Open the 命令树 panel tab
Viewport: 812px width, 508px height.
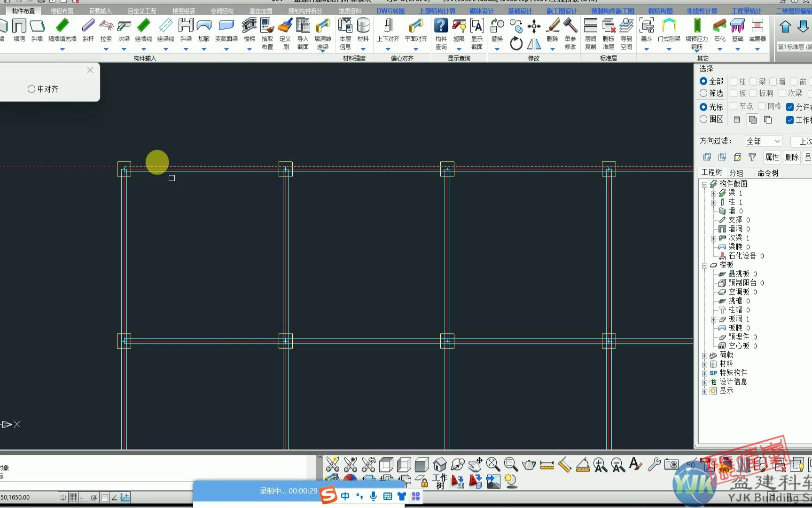click(768, 173)
